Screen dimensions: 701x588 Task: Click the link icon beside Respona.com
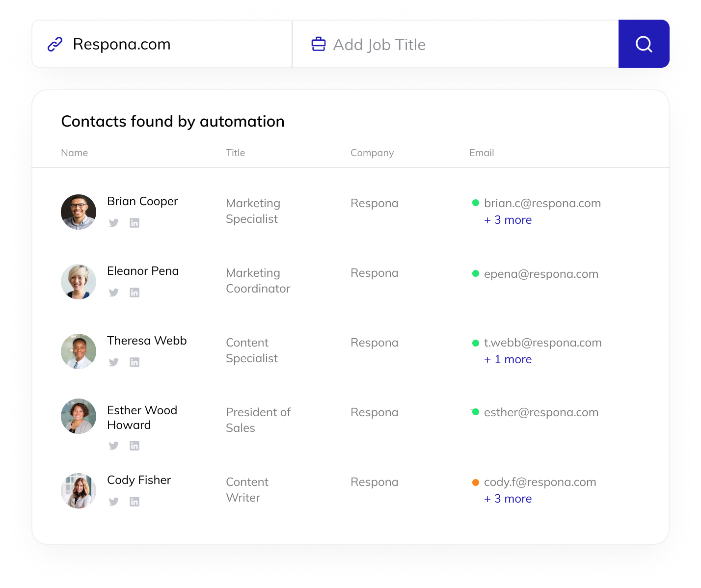55,44
